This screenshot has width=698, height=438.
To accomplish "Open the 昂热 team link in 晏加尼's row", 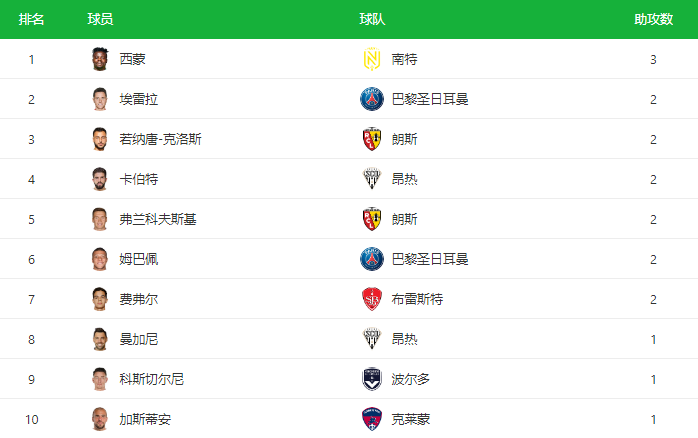I will (404, 339).
